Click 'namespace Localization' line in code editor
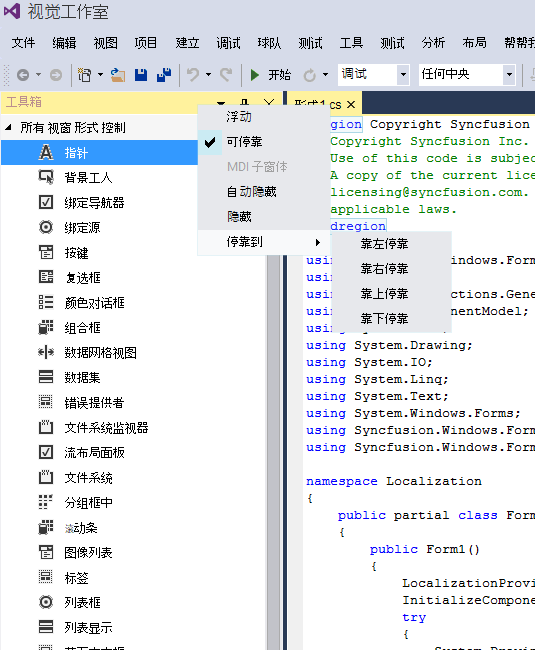 [x=394, y=481]
